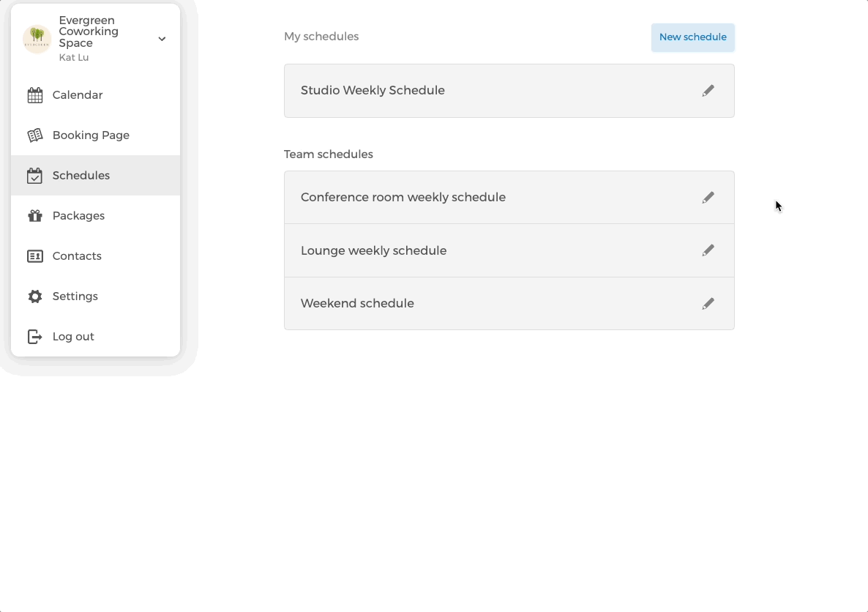Click the Schedules calendar-check icon

(x=34, y=175)
